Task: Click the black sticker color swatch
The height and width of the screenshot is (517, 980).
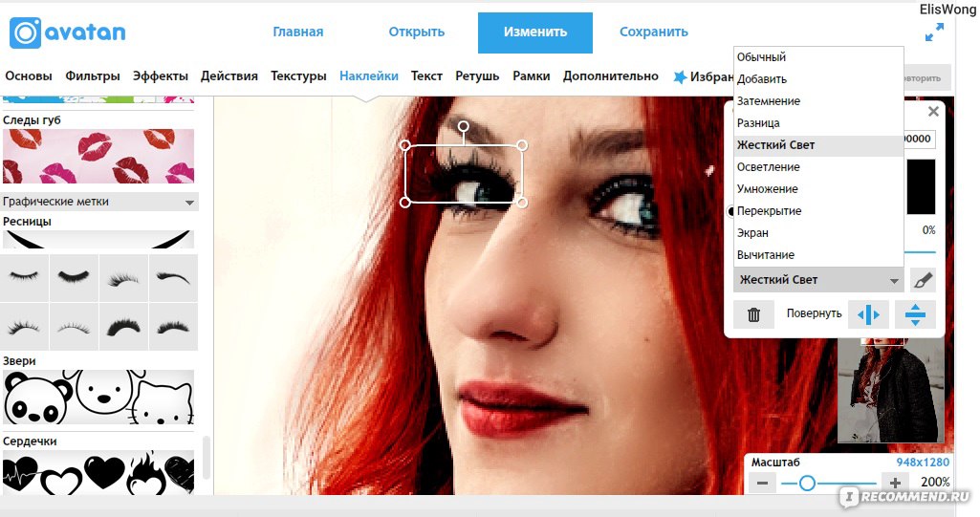Action: pos(921,186)
